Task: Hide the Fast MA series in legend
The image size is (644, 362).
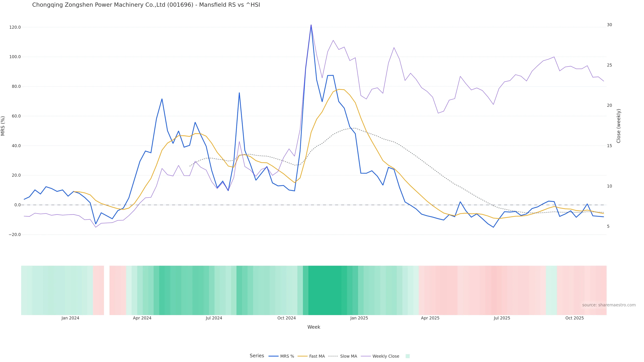Action: [x=317, y=356]
